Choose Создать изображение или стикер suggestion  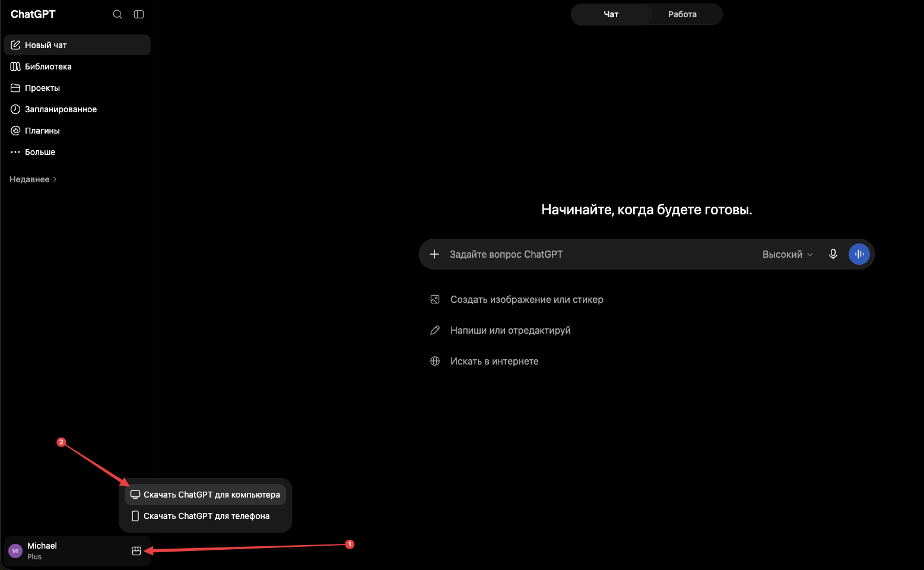(517, 299)
